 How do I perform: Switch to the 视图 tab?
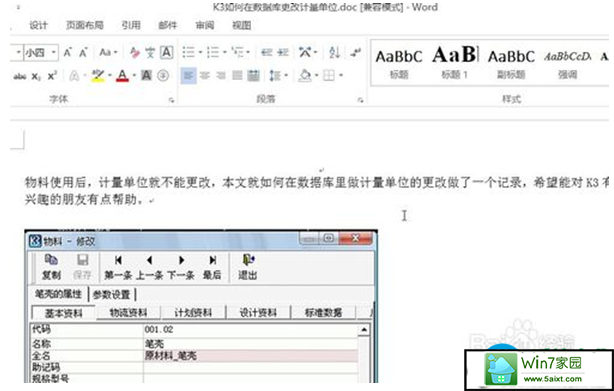[242, 25]
